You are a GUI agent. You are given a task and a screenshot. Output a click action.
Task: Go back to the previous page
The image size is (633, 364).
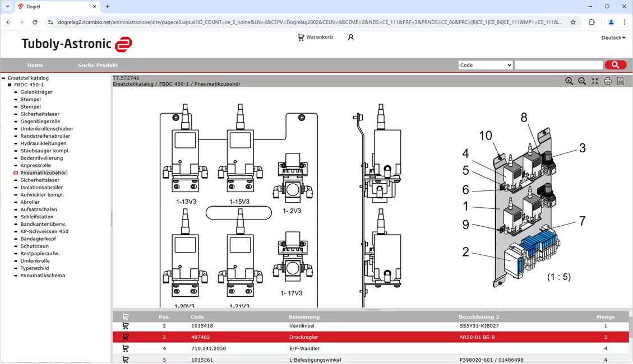tap(8, 22)
